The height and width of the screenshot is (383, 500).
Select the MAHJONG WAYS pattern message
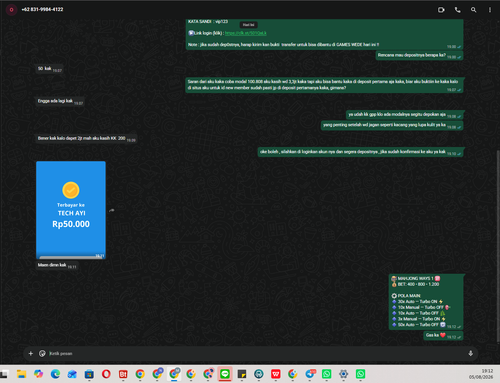point(426,302)
